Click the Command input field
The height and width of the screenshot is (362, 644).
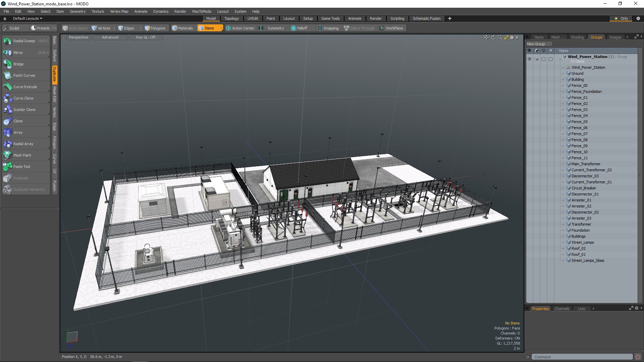coord(582,357)
